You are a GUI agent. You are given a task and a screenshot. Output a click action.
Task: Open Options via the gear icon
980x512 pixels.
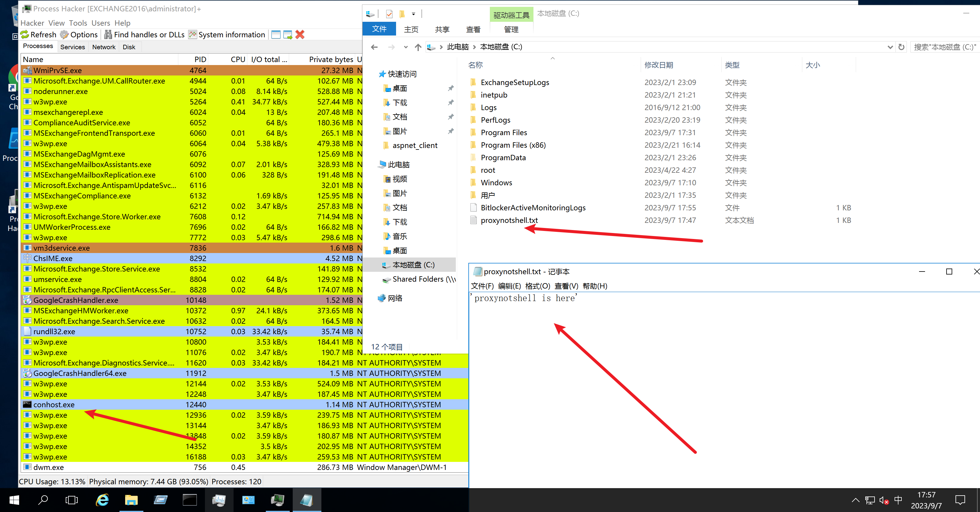[64, 35]
